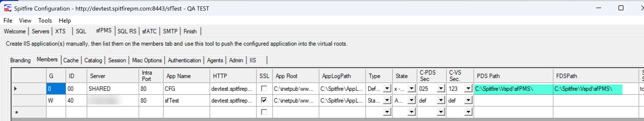This screenshot has width=644, height=121.
Task: Open C-VS Sec dropdown showing 123
Action: click(468, 88)
